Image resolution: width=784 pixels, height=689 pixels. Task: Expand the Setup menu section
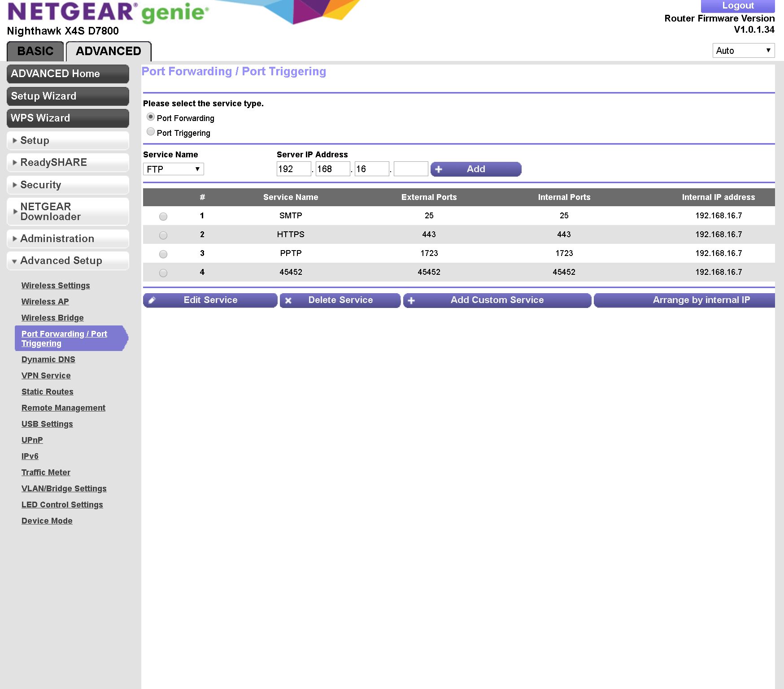(68, 140)
